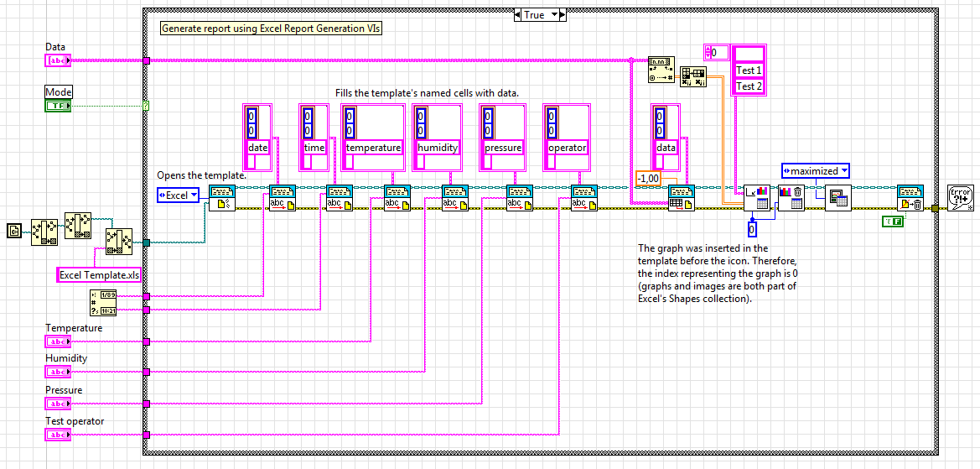Click the Test operator label text

(x=75, y=421)
